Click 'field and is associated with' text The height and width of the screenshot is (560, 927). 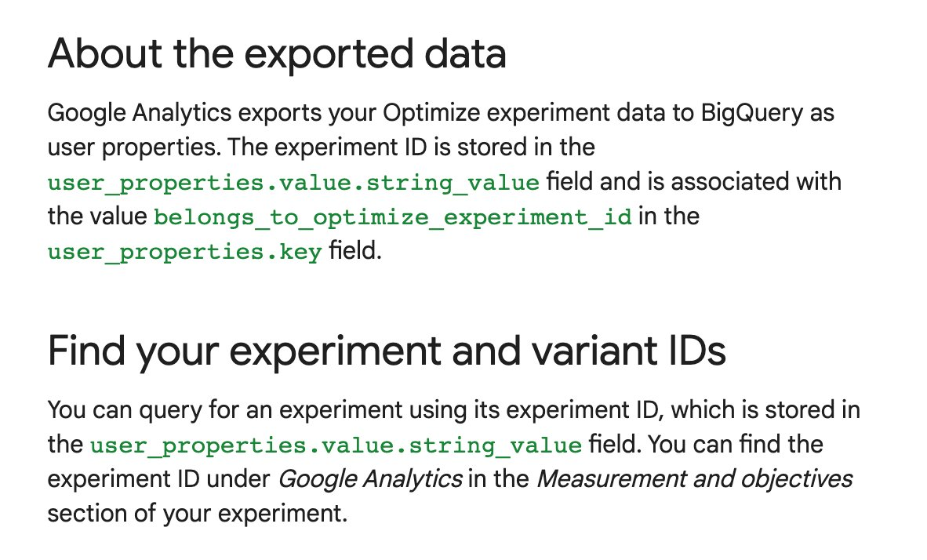(x=694, y=181)
